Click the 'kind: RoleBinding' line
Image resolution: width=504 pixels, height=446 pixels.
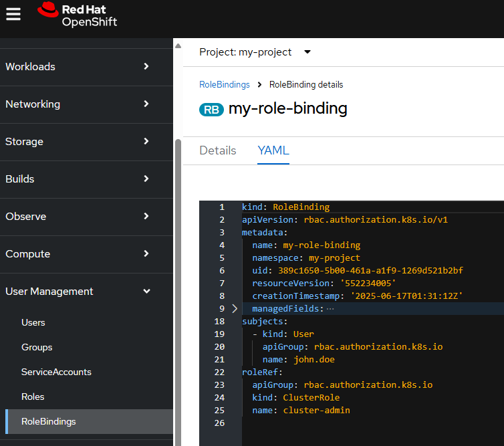click(285, 207)
